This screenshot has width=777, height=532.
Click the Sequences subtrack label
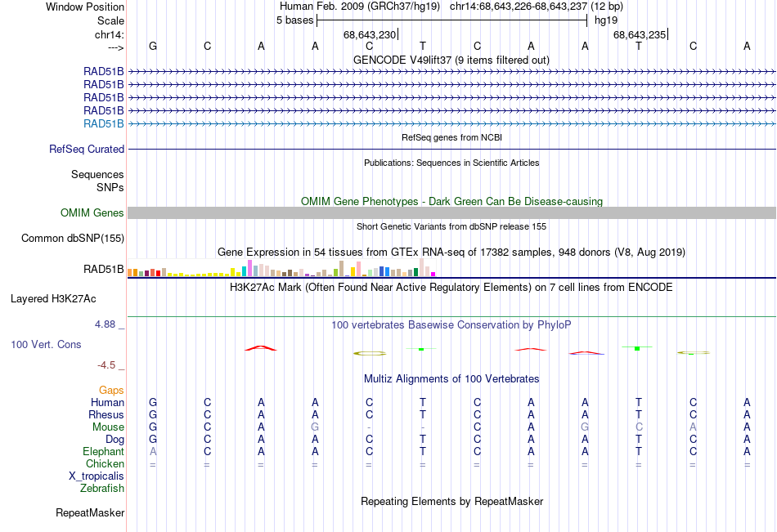pyautogui.click(x=97, y=174)
